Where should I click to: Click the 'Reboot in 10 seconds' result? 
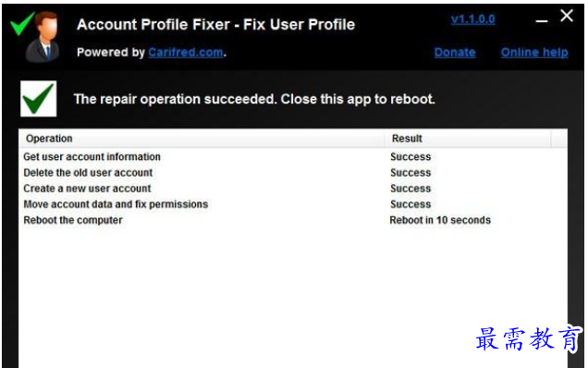click(x=440, y=220)
